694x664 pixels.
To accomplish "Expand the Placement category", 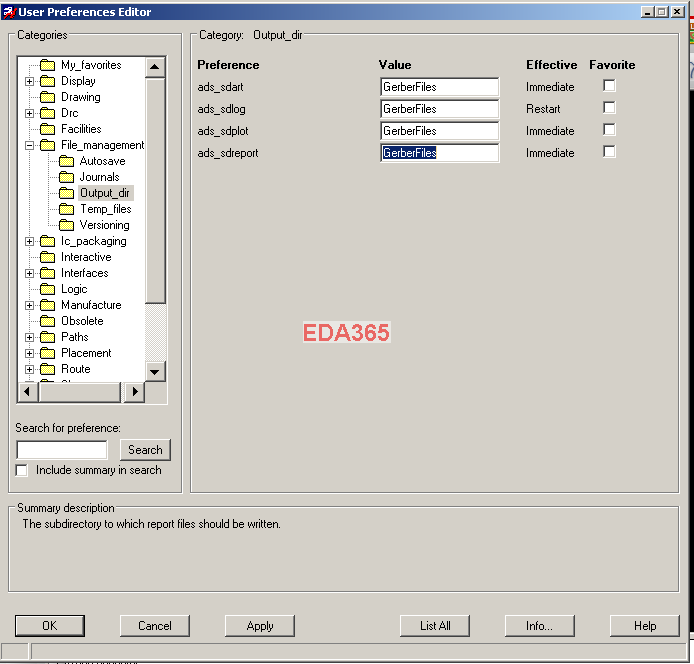I will pyautogui.click(x=29, y=353).
